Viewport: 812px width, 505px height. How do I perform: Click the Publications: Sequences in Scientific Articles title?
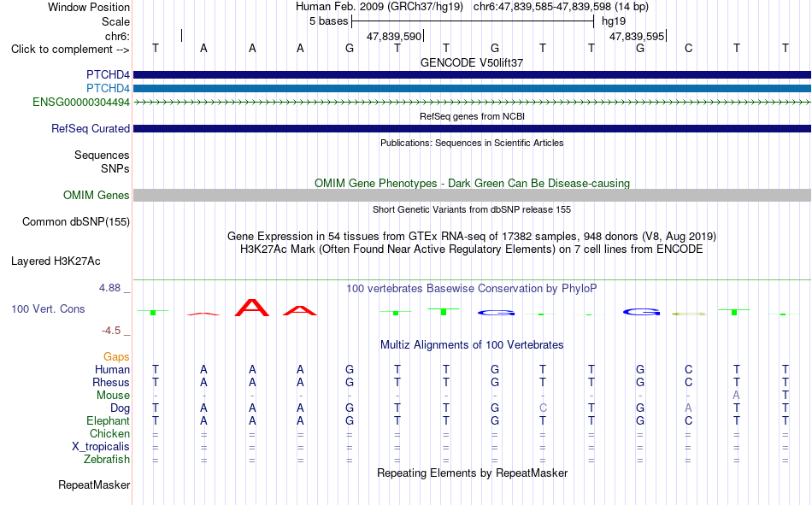(472, 143)
